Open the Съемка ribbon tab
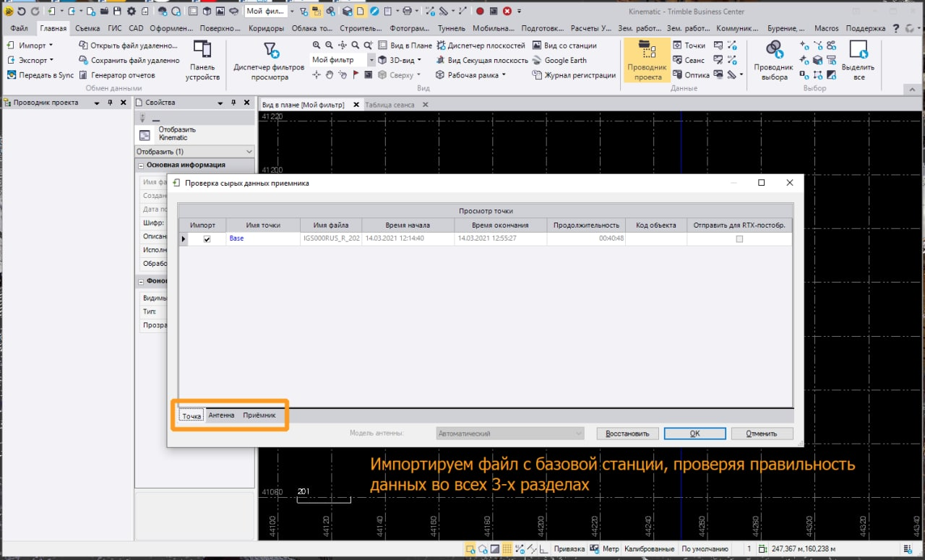 [87, 28]
